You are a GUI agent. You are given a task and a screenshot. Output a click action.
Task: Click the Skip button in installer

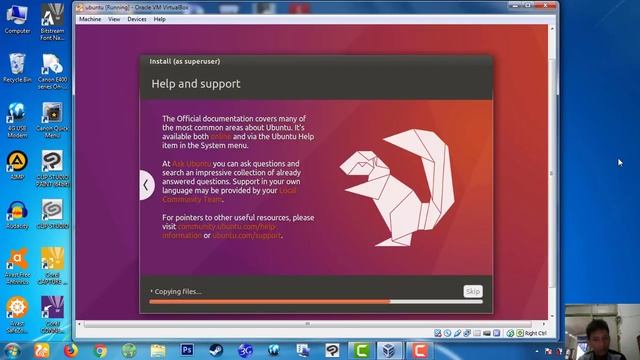click(x=473, y=291)
